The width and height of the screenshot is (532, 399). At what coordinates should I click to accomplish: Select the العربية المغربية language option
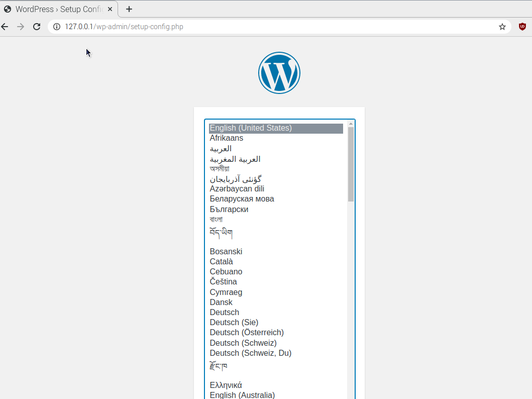[x=276, y=159]
